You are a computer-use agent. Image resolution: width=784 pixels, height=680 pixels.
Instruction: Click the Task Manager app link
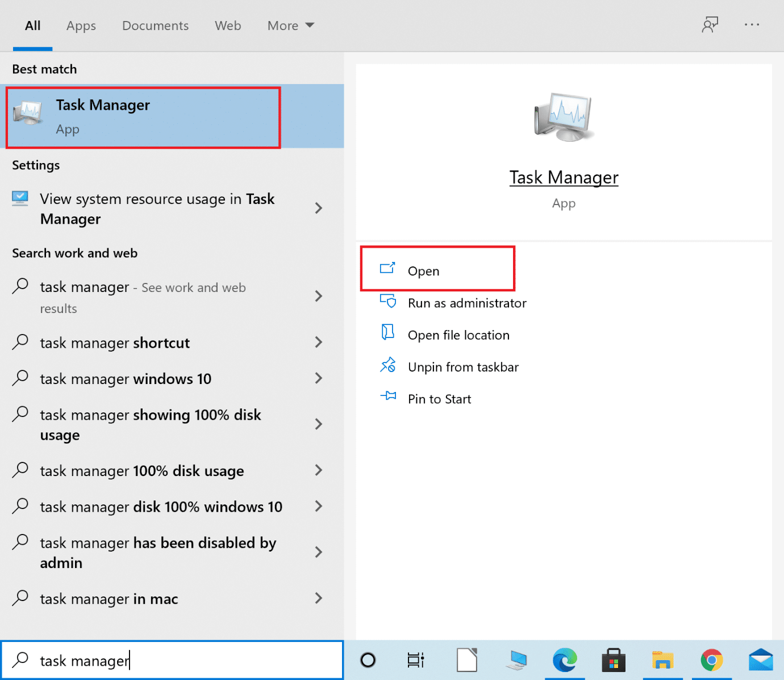pos(564,177)
